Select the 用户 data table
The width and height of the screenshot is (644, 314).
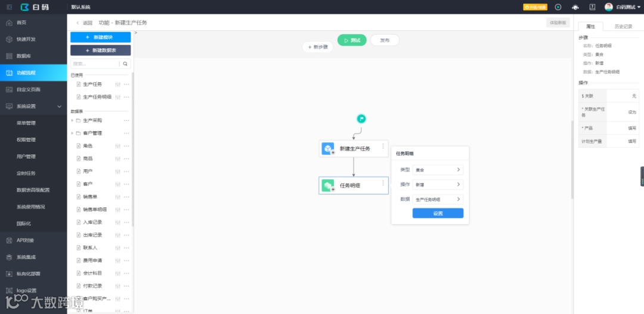[x=88, y=171]
